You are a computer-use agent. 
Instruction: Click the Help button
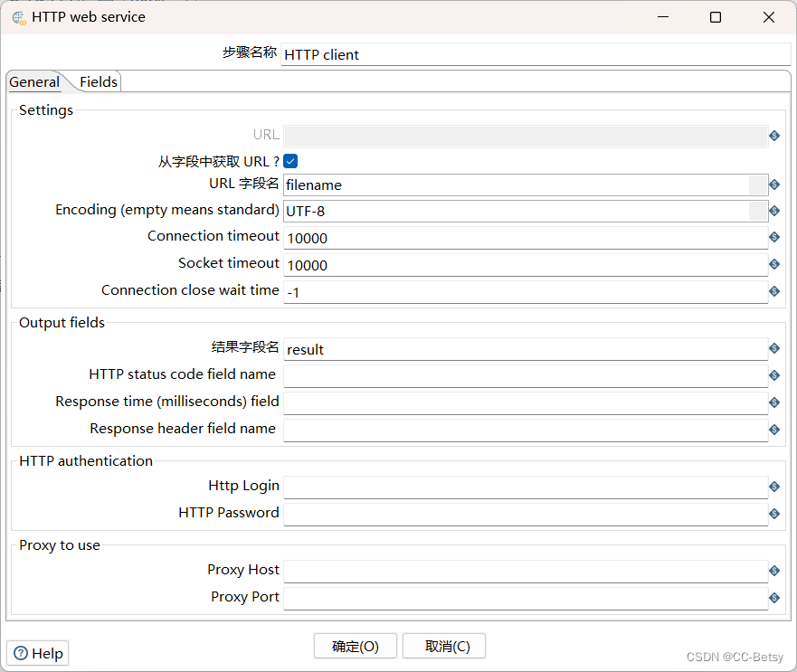[x=37, y=653]
